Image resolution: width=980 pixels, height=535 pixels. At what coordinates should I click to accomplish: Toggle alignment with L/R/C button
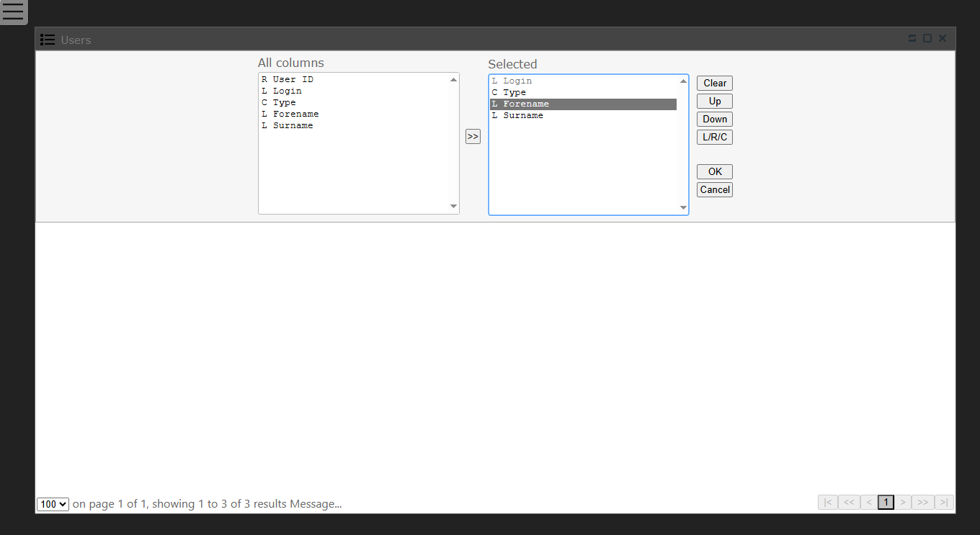(714, 137)
